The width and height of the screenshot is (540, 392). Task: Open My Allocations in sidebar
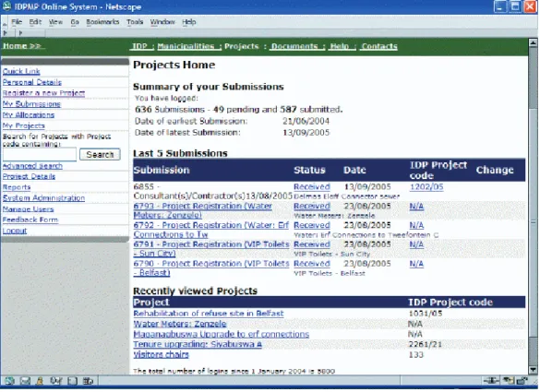29,115
